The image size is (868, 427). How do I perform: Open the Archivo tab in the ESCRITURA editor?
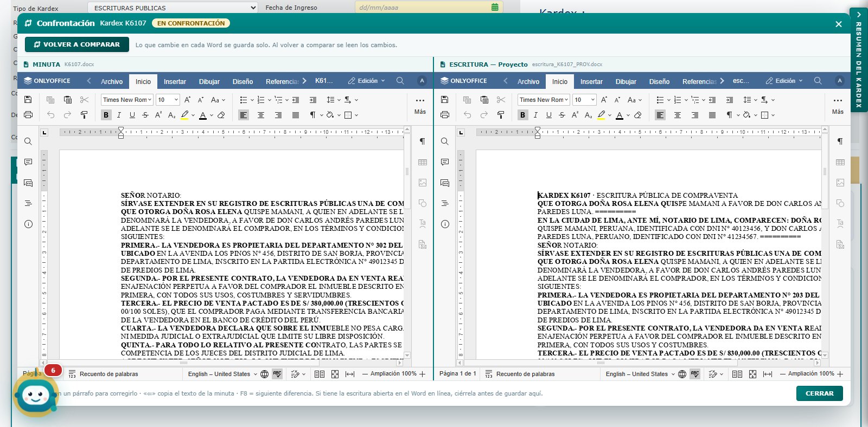click(528, 81)
